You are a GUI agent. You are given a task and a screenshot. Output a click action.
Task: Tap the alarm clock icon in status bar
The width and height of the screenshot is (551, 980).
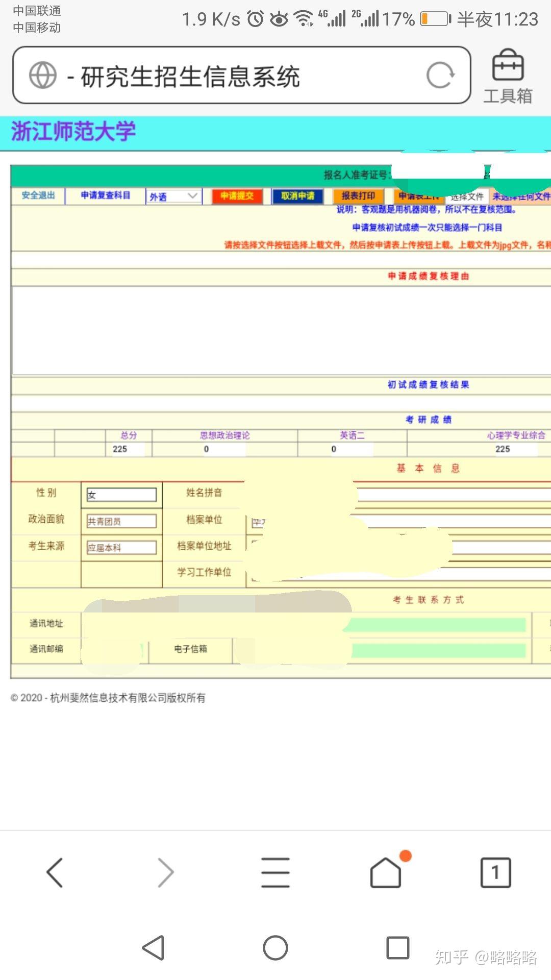(x=256, y=19)
